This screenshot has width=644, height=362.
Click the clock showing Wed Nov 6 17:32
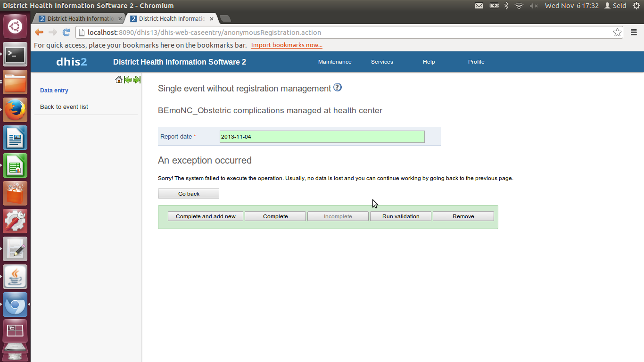pyautogui.click(x=571, y=6)
